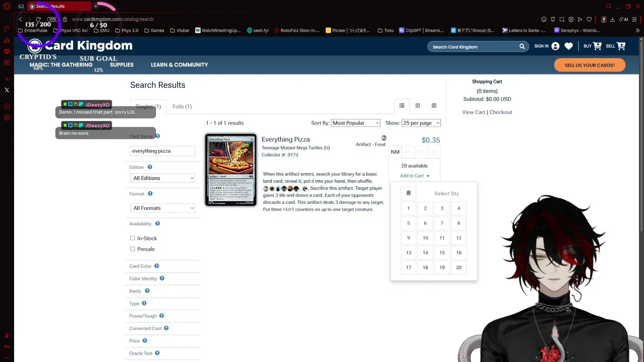
Task: Click the Sign In account icon
Action: point(555,46)
